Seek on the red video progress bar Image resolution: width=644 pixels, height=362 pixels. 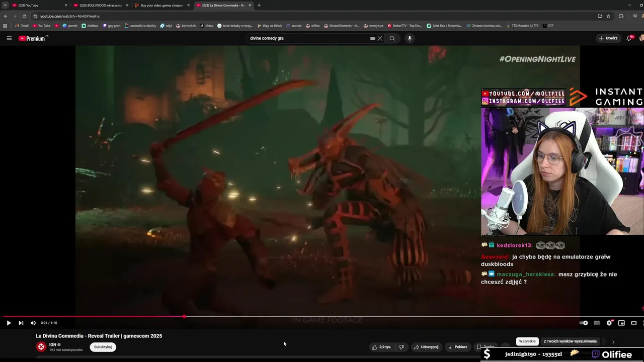click(x=322, y=317)
